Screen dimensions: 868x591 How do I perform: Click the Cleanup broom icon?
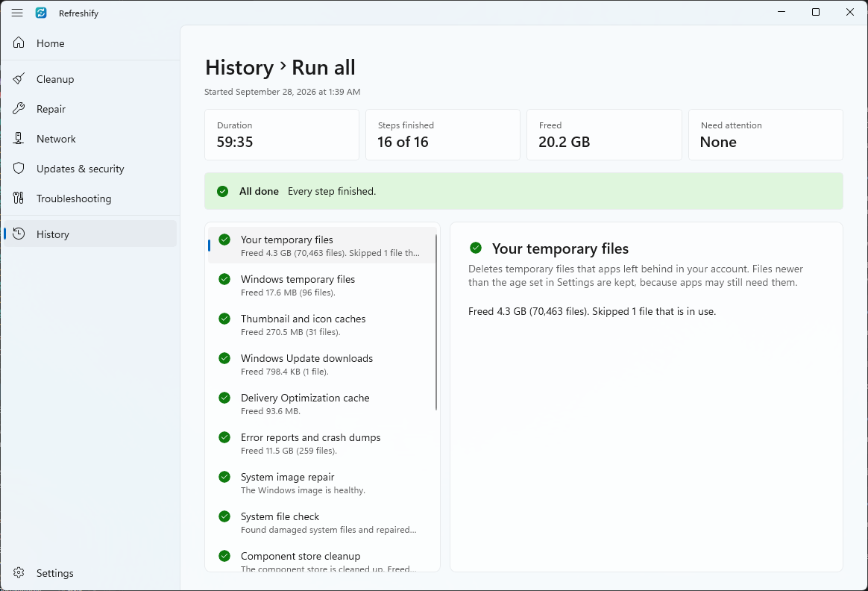pyautogui.click(x=19, y=78)
